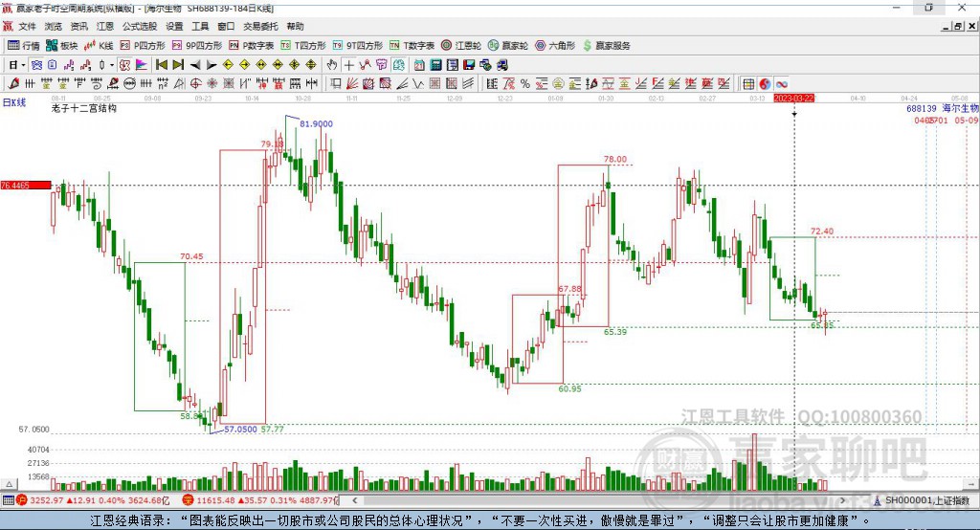Open the 江恩 menu

click(105, 26)
